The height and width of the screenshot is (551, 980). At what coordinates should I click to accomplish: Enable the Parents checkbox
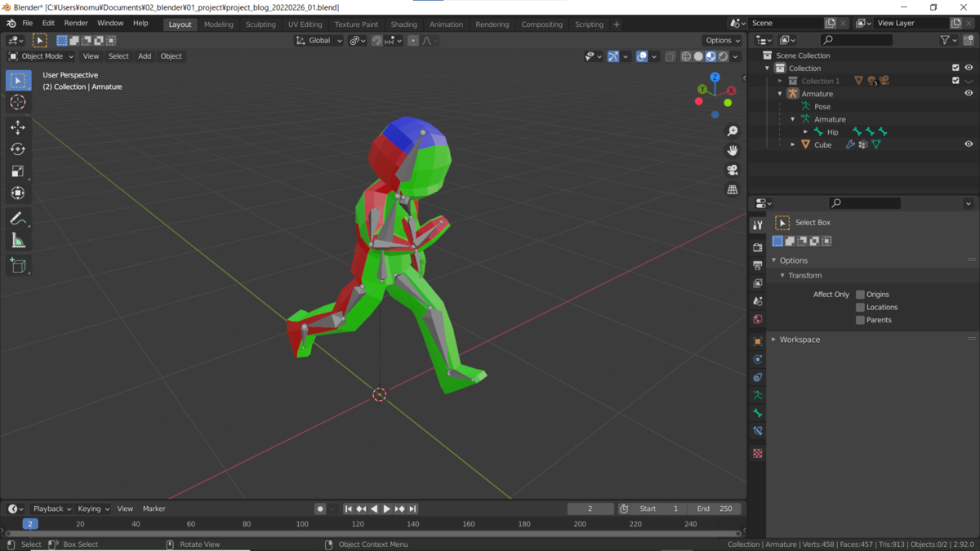click(x=860, y=321)
